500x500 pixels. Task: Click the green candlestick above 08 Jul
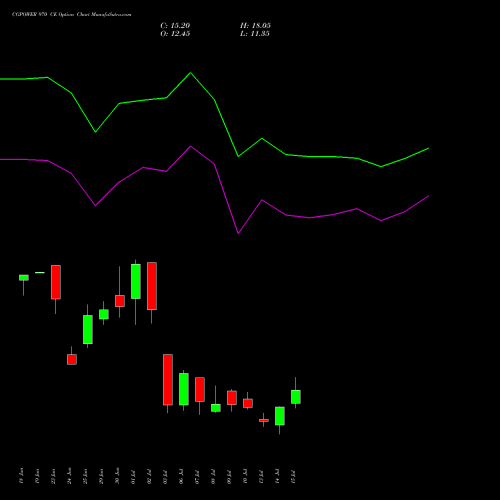(x=216, y=408)
